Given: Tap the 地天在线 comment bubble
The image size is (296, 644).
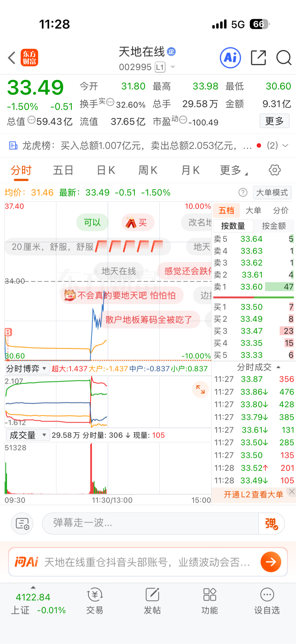Looking at the screenshot, I should pyautogui.click(x=119, y=271).
